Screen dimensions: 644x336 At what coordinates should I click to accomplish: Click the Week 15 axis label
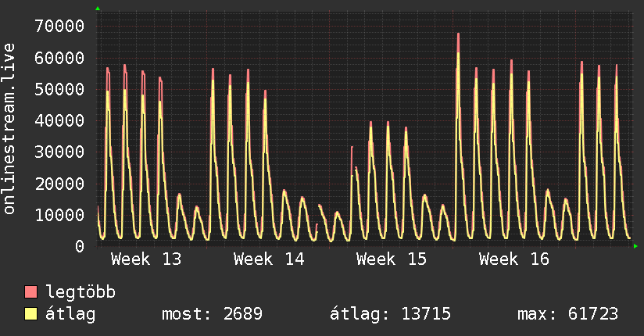point(392,259)
